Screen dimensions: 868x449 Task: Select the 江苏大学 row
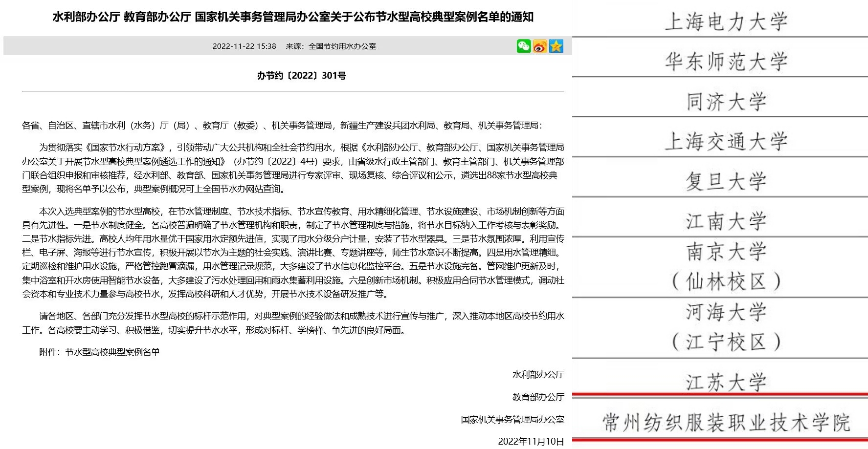726,382
